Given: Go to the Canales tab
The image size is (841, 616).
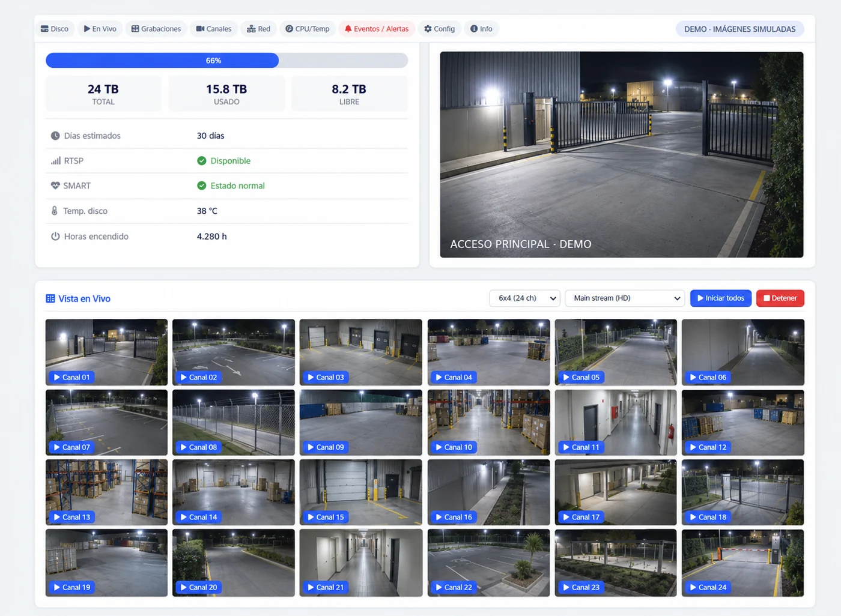Looking at the screenshot, I should [214, 29].
